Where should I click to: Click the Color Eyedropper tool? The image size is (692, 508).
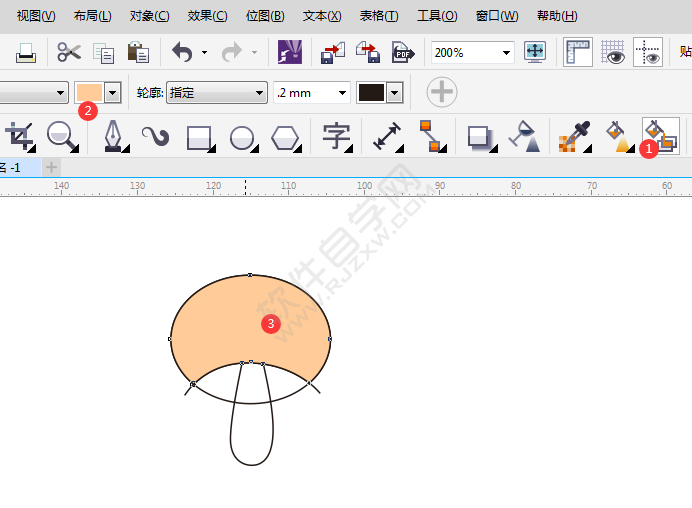573,135
